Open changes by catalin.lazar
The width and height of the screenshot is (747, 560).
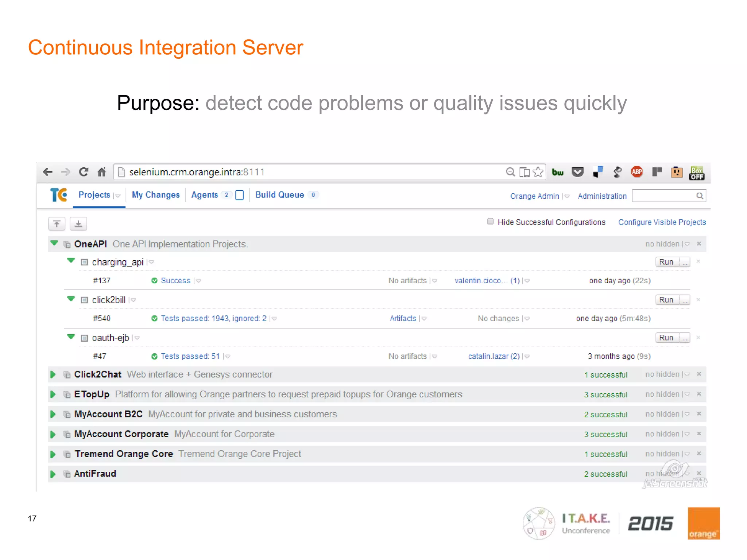point(494,356)
